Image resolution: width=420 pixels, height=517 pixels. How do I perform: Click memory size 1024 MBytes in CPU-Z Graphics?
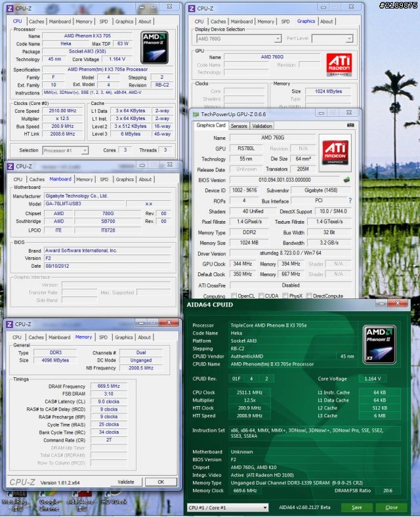point(328,91)
